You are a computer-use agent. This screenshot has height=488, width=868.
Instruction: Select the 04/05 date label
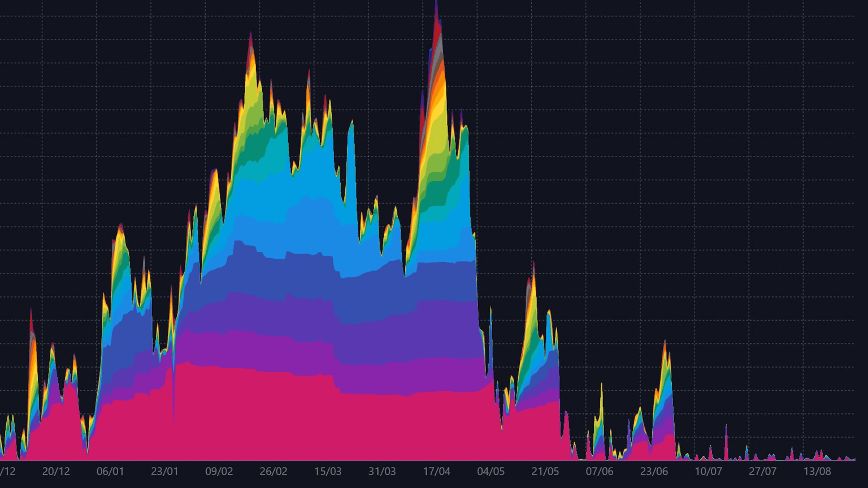pos(491,469)
